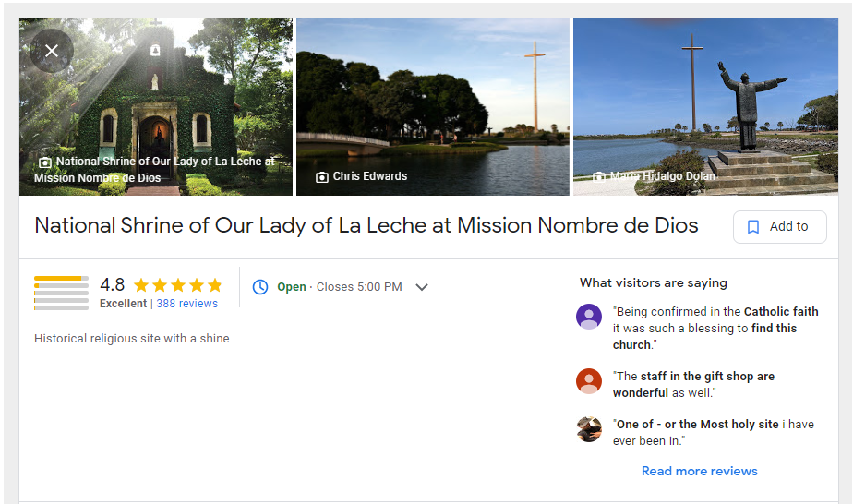Open the ivy-covered chapel photo

point(156,107)
